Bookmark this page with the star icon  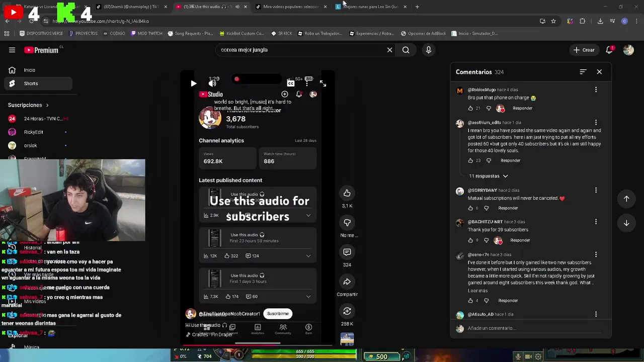pyautogui.click(x=553, y=21)
